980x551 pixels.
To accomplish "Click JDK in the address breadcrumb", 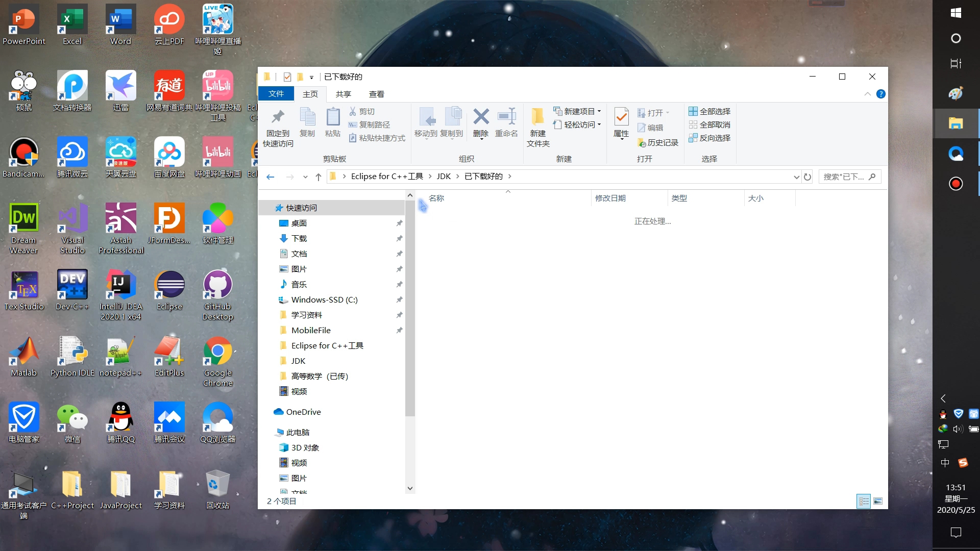I will coord(444,177).
